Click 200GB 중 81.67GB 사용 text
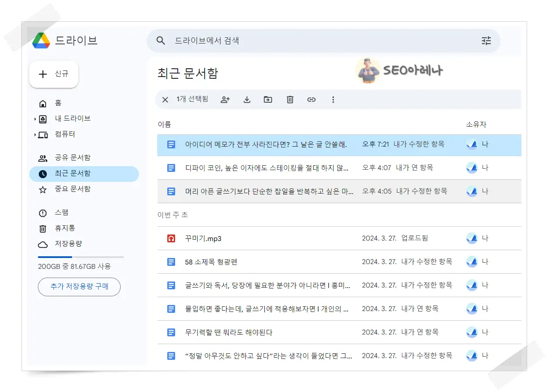The width and height of the screenshot is (548, 392). click(x=74, y=266)
